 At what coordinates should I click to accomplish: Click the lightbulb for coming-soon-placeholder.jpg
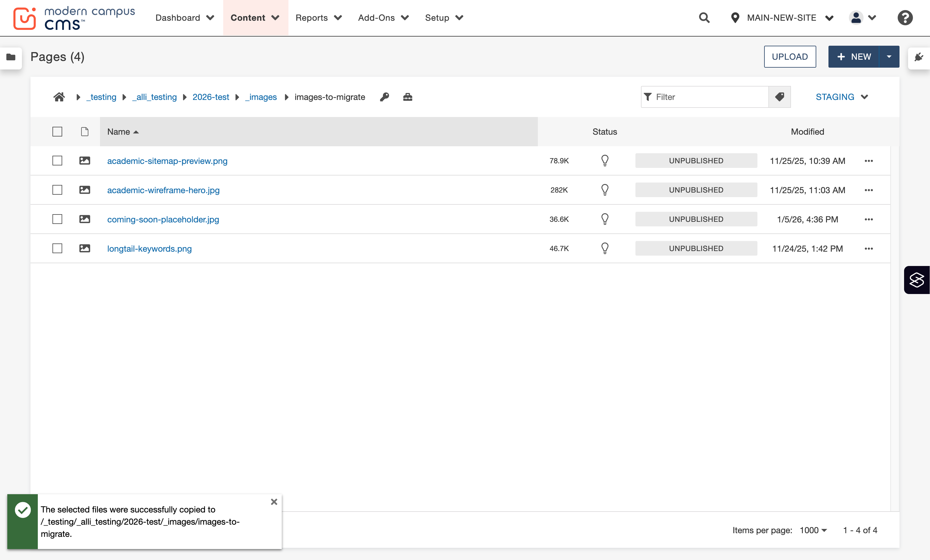pos(605,219)
